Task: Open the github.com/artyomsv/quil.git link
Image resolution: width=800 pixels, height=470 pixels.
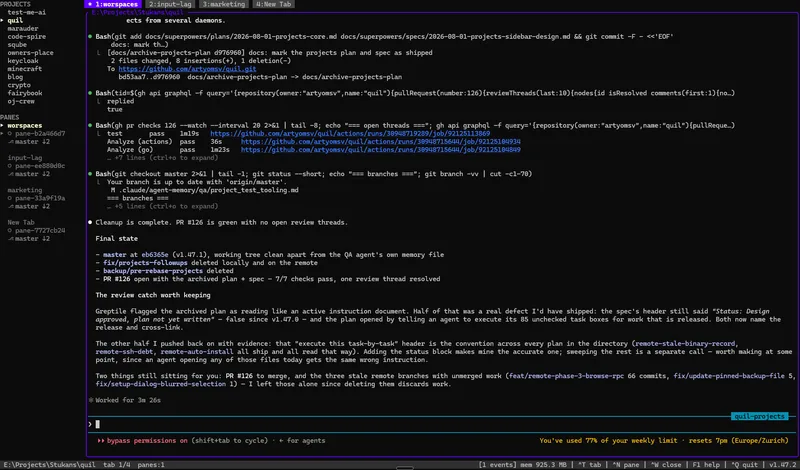Action: click(x=187, y=69)
